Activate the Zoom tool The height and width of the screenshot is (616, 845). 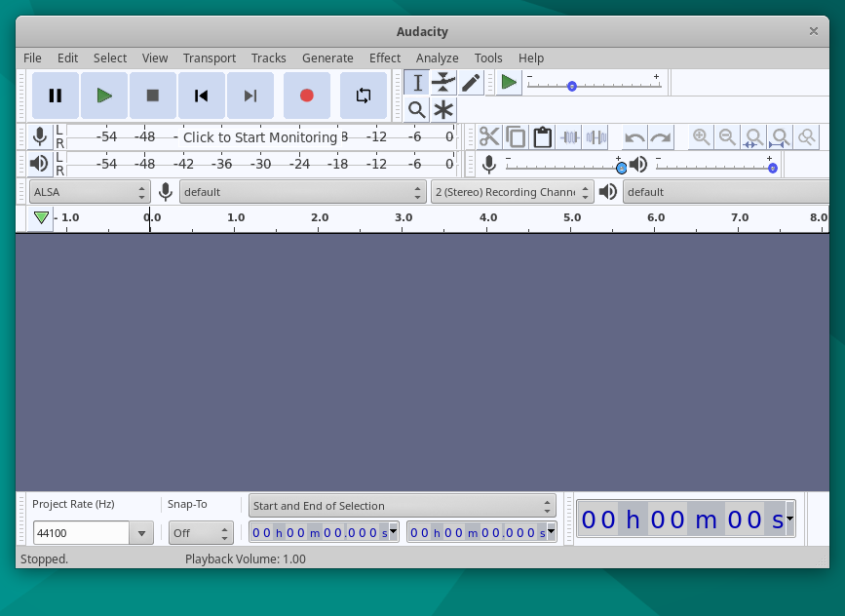[416, 110]
